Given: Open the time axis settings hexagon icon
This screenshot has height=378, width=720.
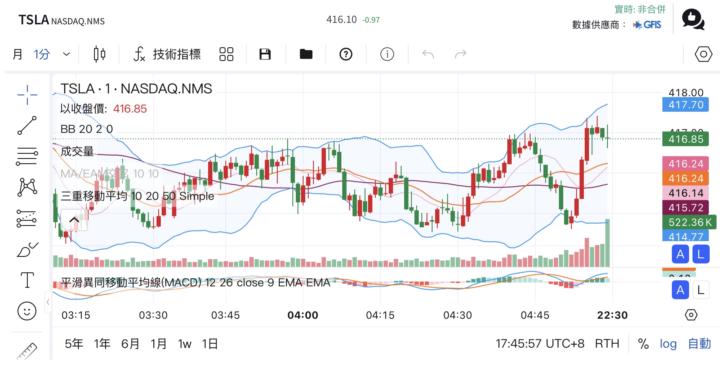Looking at the screenshot, I should 691,315.
